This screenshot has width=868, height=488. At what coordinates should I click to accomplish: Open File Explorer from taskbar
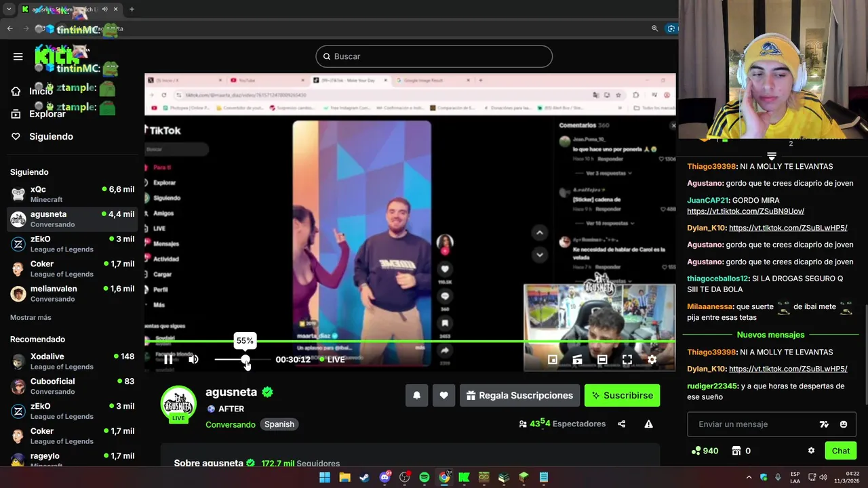344,477
